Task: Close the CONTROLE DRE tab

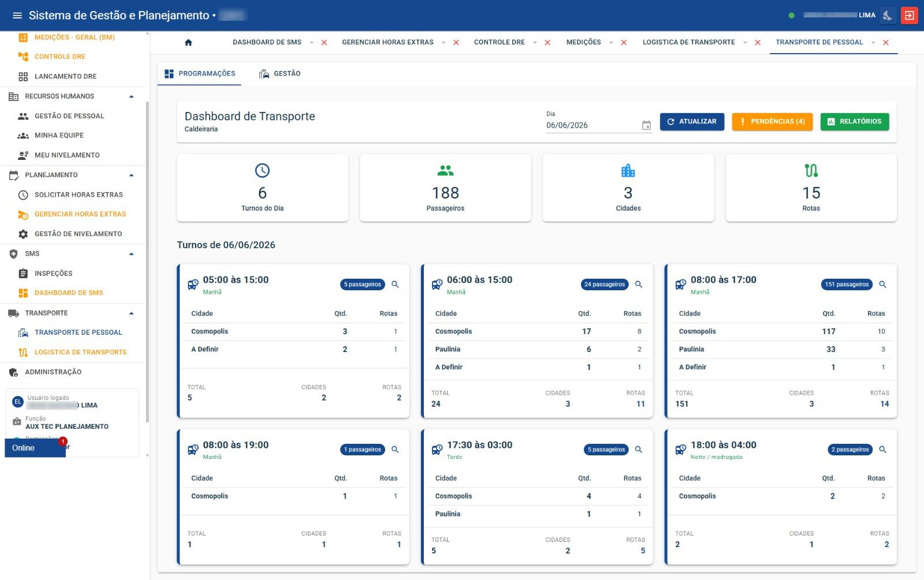Action: pyautogui.click(x=547, y=43)
